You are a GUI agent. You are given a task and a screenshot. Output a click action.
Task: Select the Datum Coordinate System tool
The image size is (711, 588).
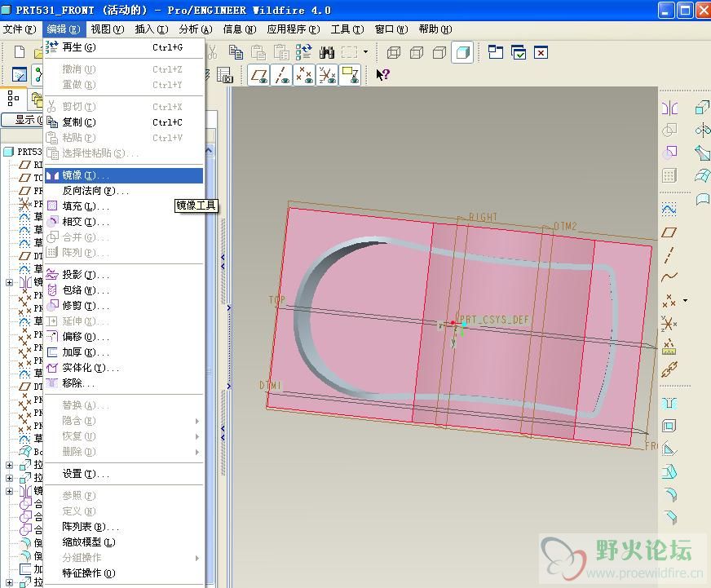pyautogui.click(x=669, y=324)
